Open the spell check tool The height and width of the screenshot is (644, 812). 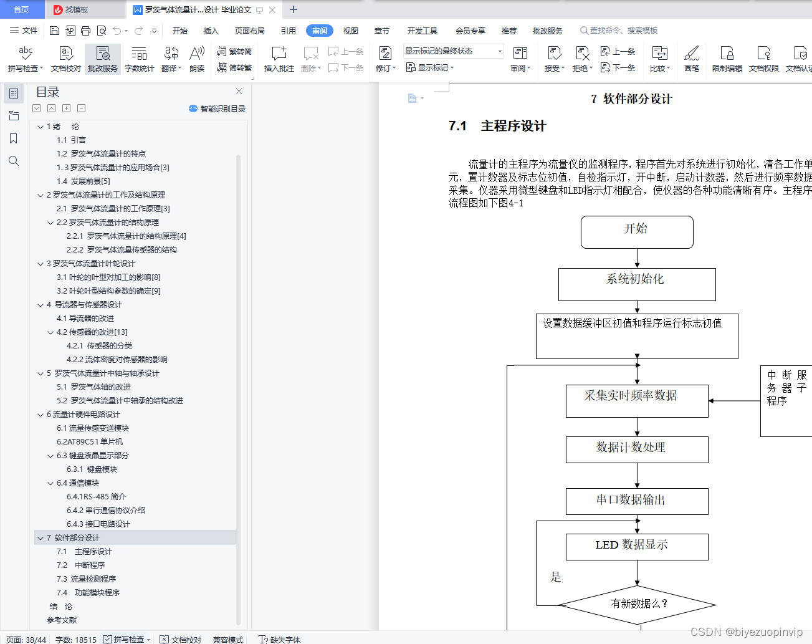point(25,59)
